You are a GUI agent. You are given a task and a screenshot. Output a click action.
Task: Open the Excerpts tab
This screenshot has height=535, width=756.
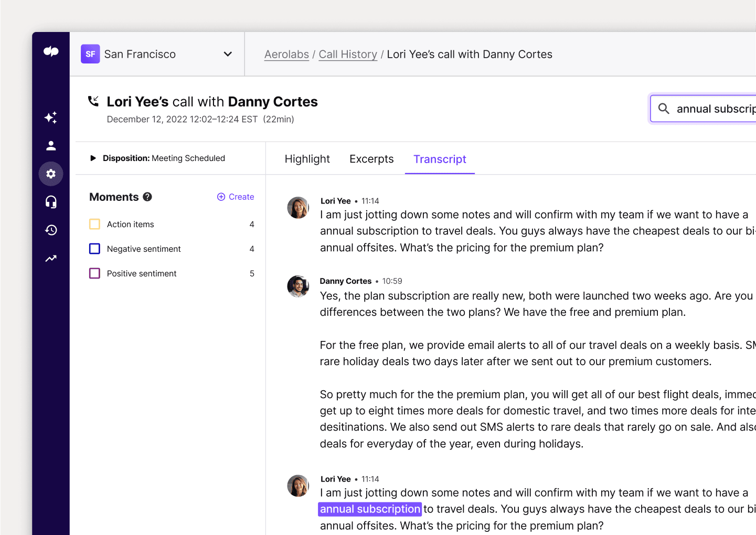(371, 159)
